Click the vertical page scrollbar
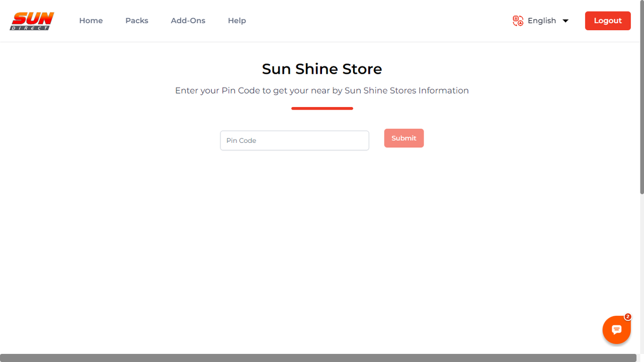Screen dimensions: 644x362 click(641, 97)
